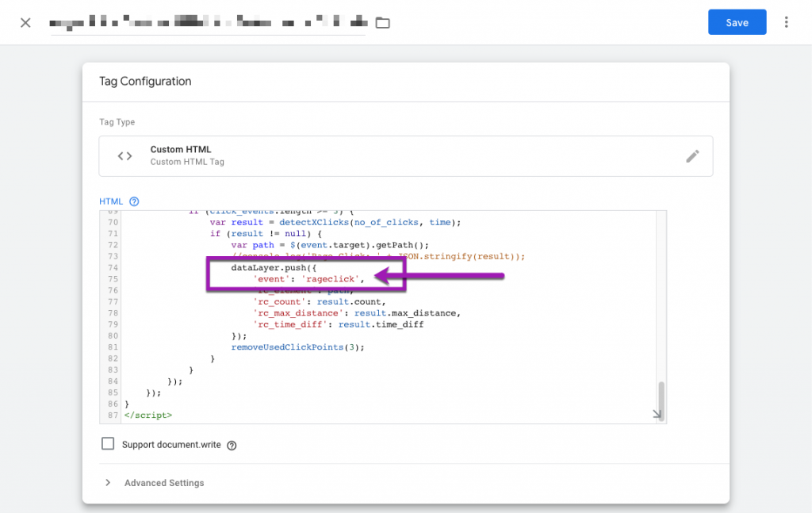The width and height of the screenshot is (812, 513).
Task: Open the three-dot more options menu
Action: tap(786, 22)
